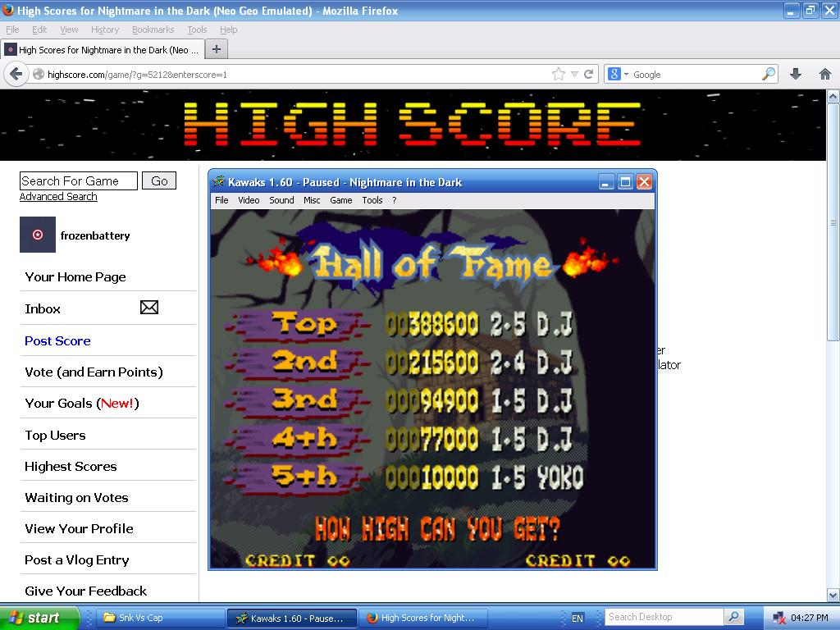Image resolution: width=840 pixels, height=630 pixels.
Task: Click the 04:27 PM taskbar clock
Action: 809,618
